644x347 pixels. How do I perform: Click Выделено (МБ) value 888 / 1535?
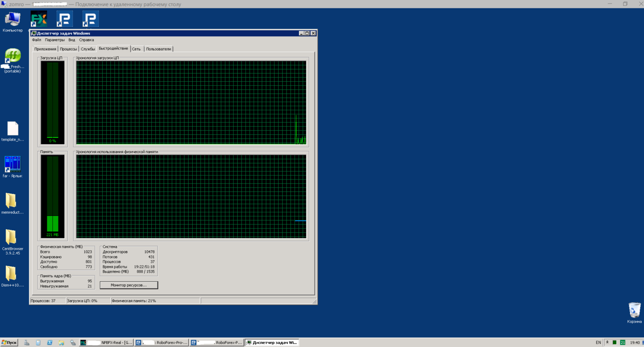pos(146,272)
